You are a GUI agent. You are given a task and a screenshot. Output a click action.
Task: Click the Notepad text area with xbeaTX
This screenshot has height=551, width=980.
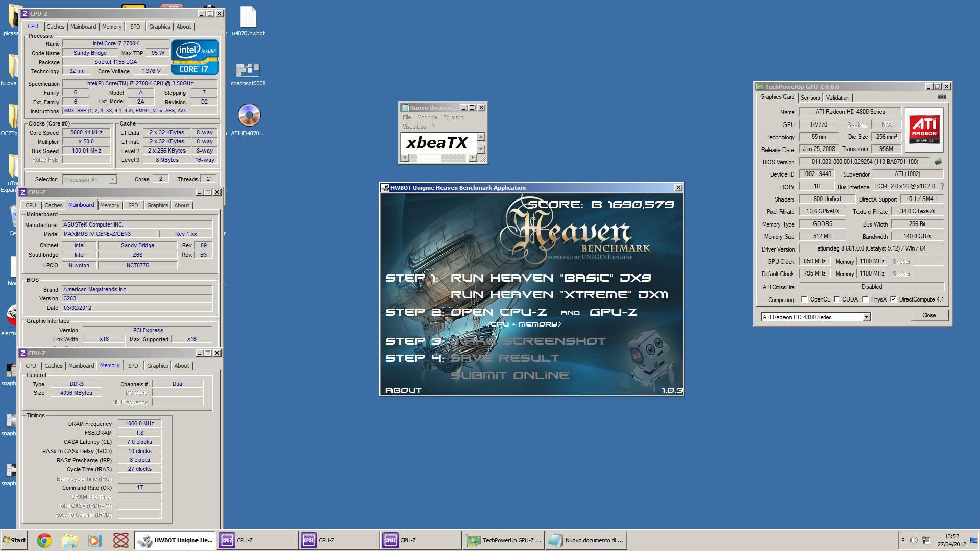438,143
